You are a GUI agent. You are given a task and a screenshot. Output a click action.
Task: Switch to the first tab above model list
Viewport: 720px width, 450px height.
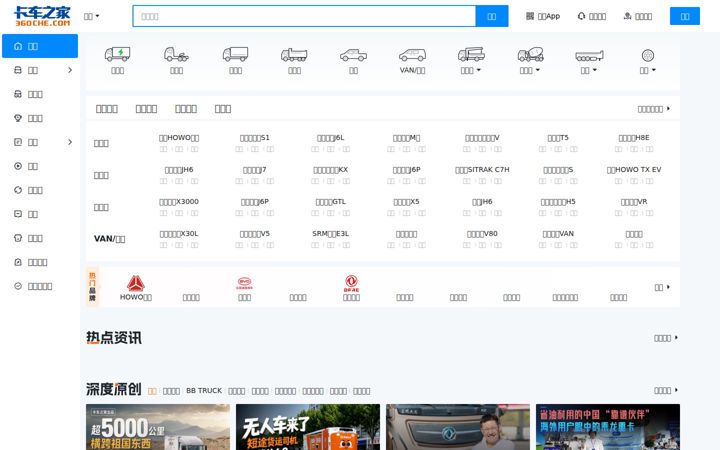pyautogui.click(x=107, y=109)
